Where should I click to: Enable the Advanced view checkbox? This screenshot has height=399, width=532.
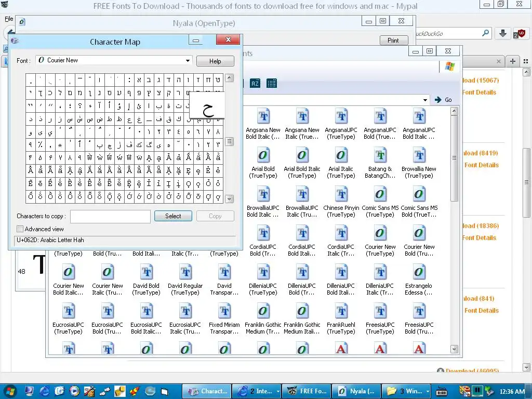pyautogui.click(x=20, y=229)
